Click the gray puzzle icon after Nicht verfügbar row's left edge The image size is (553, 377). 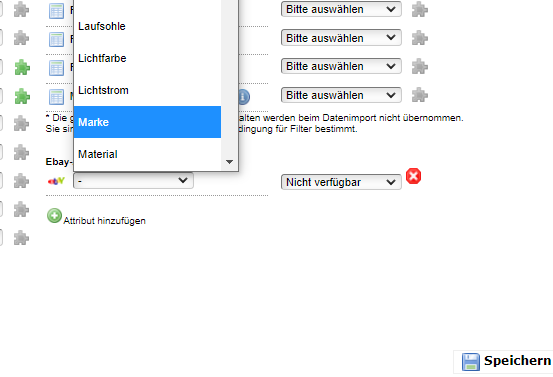[x=22, y=181]
